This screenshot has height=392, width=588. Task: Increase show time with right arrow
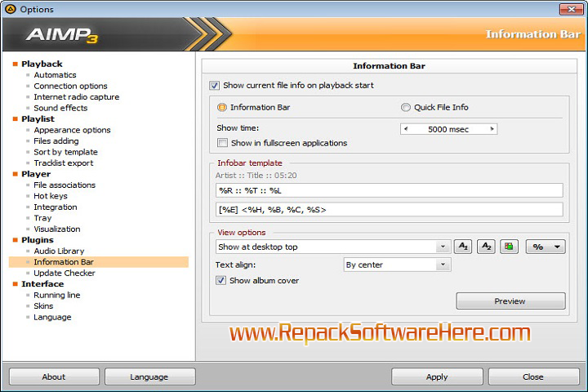[x=492, y=129]
